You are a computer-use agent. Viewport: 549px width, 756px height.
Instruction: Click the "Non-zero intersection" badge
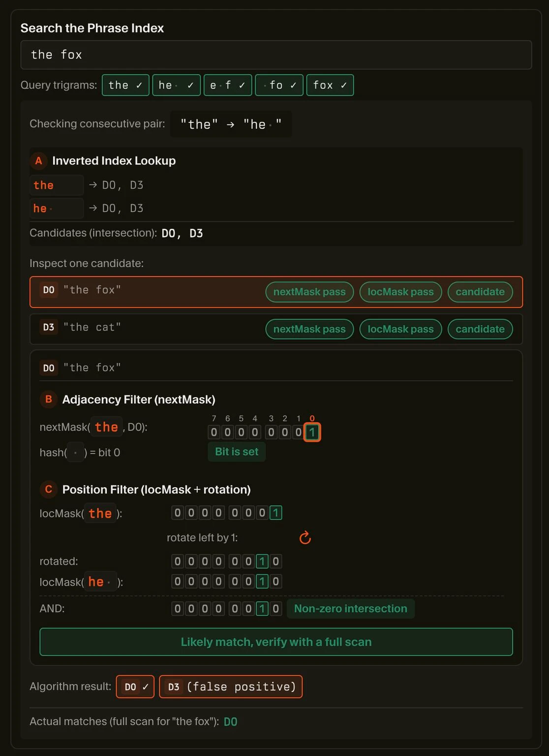(x=350, y=609)
